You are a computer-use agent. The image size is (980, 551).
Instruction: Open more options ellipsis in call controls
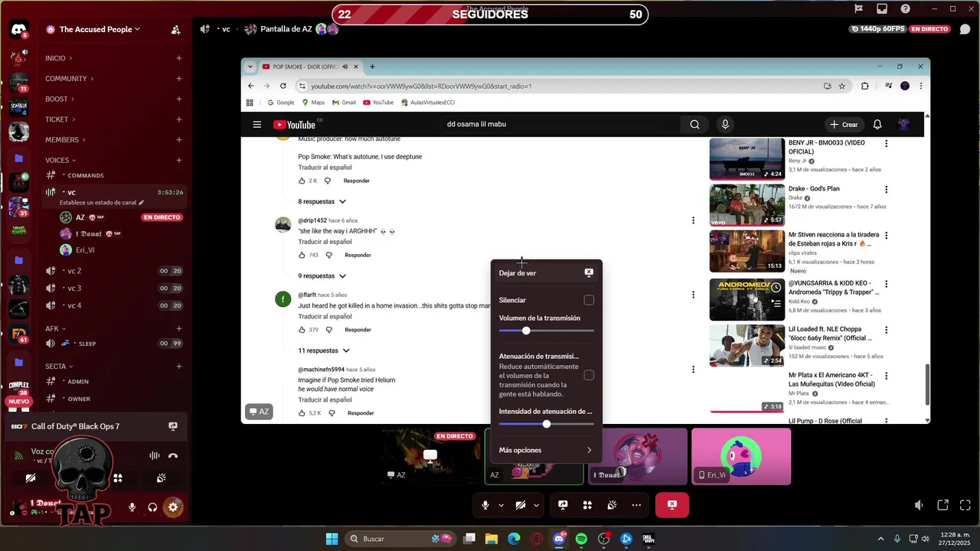636,505
